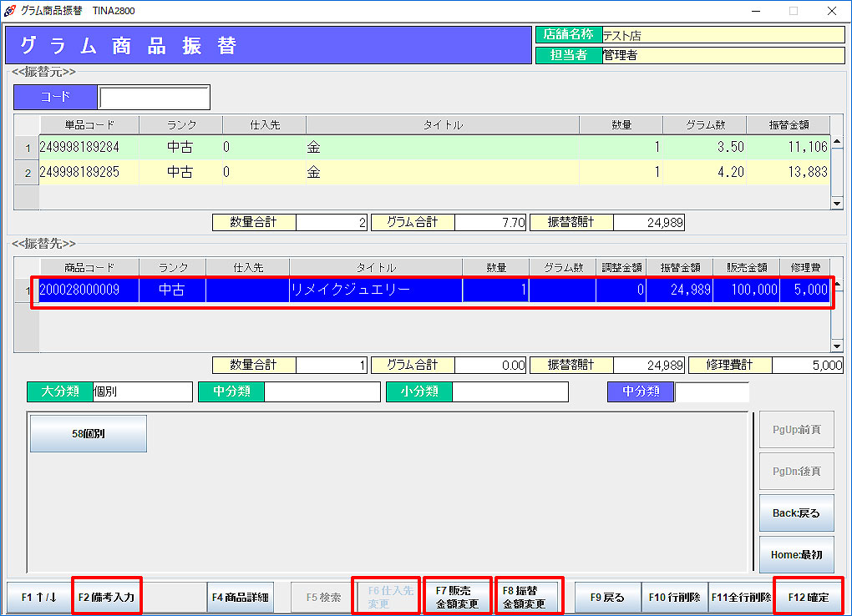Click the コード input field
This screenshot has height=616, width=852.
pos(154,97)
